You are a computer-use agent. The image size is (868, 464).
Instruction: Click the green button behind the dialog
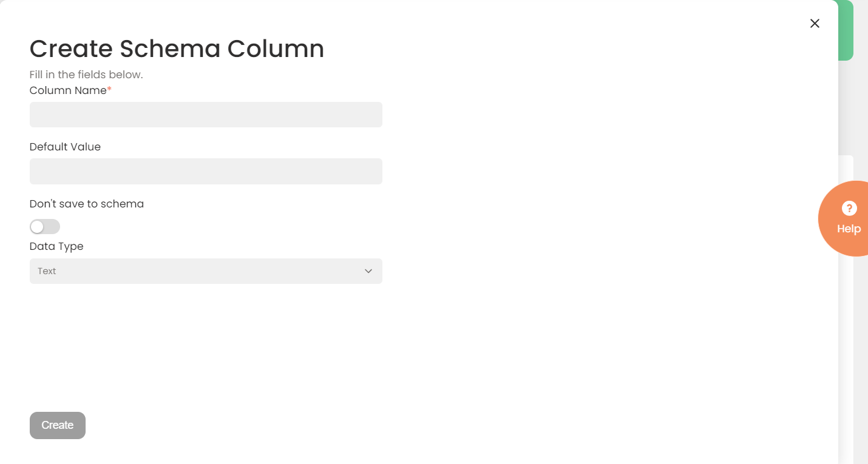tap(846, 30)
